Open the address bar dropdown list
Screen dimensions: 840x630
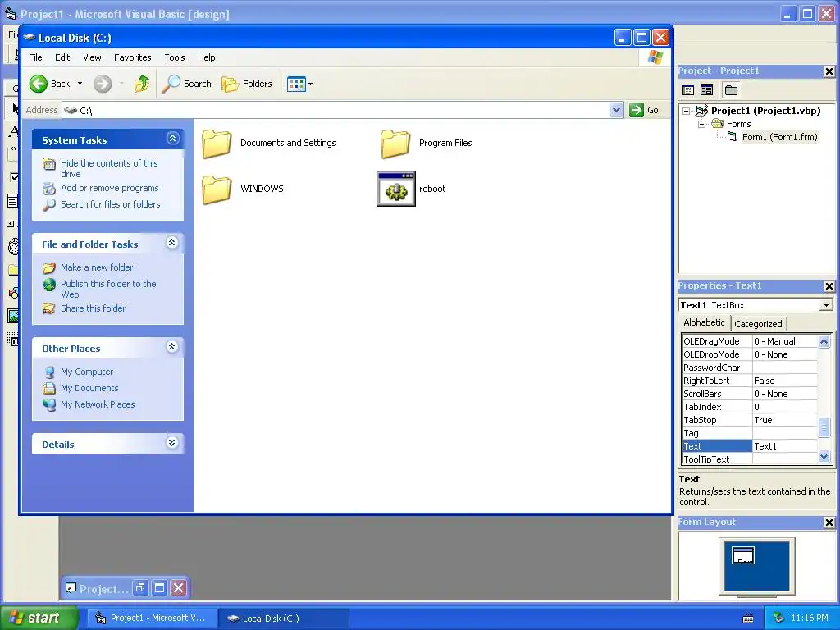pyautogui.click(x=616, y=110)
